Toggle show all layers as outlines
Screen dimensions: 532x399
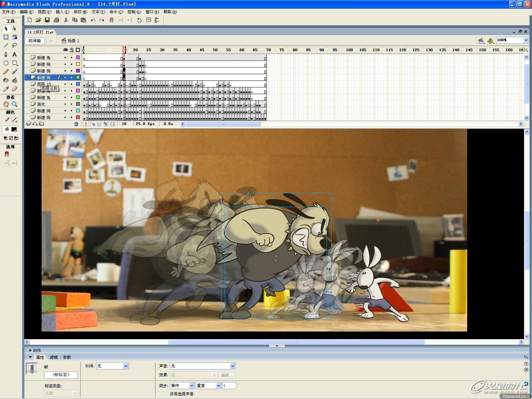[x=78, y=50]
